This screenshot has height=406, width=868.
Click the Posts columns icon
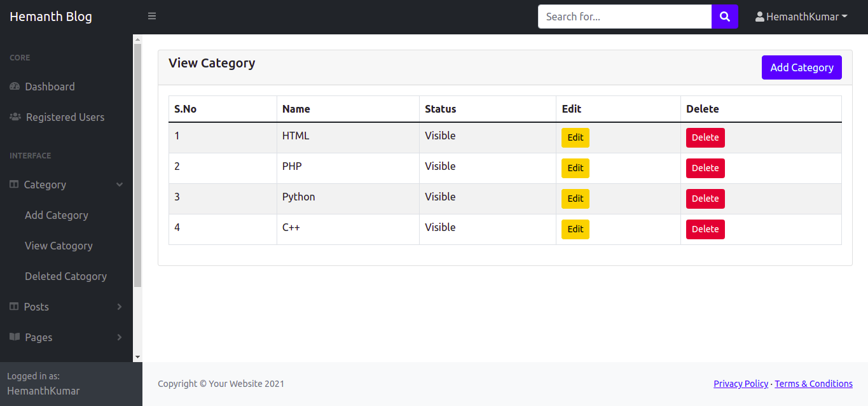pos(14,307)
